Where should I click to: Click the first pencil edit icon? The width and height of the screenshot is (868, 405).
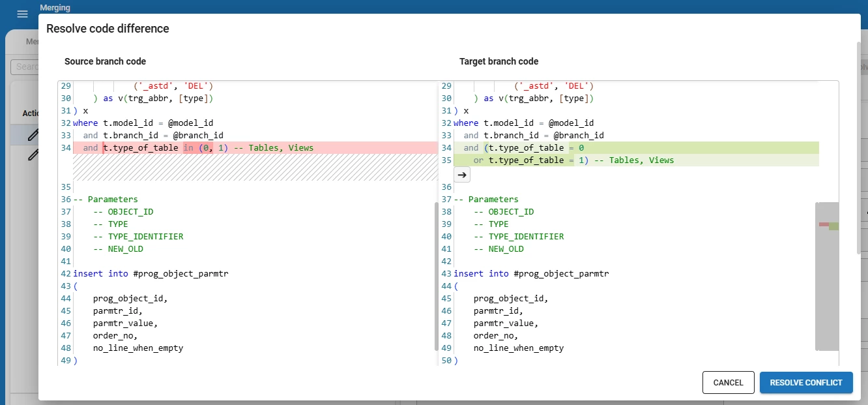tap(33, 135)
